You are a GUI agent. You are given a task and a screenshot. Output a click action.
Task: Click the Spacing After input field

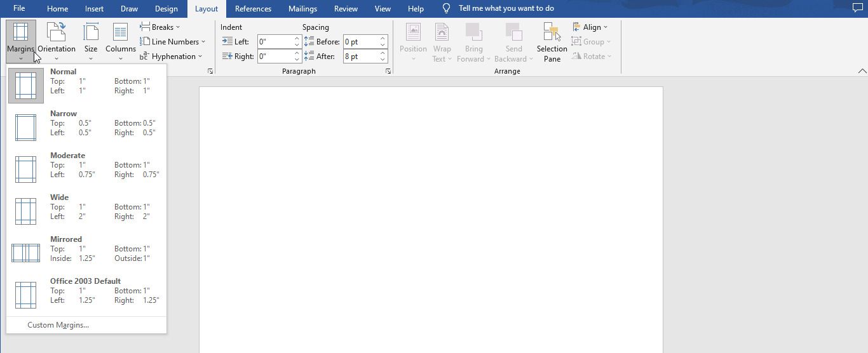point(361,56)
